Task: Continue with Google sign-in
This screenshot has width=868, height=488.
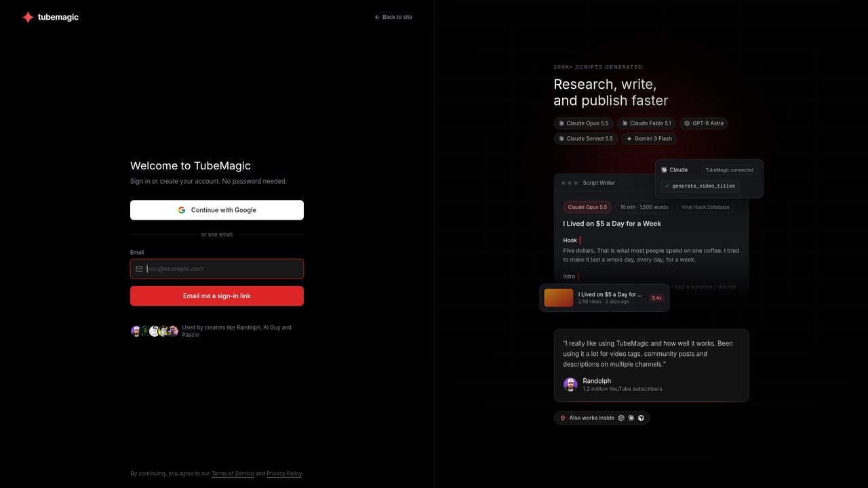Action: [217, 210]
